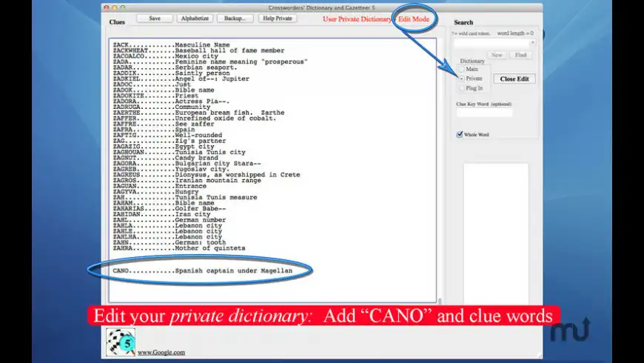The image size is (644, 363).
Task: Click the green window zoom button
Action: tap(123, 7)
